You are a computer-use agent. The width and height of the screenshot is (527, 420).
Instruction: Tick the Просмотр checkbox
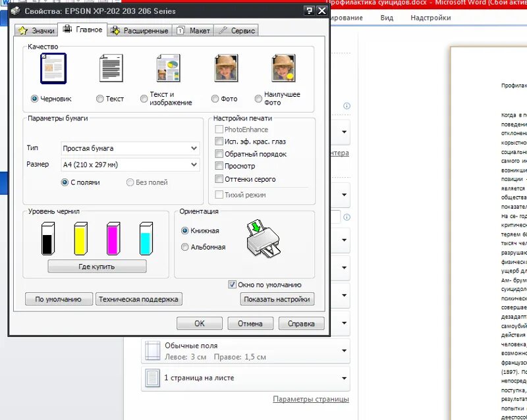click(x=219, y=166)
